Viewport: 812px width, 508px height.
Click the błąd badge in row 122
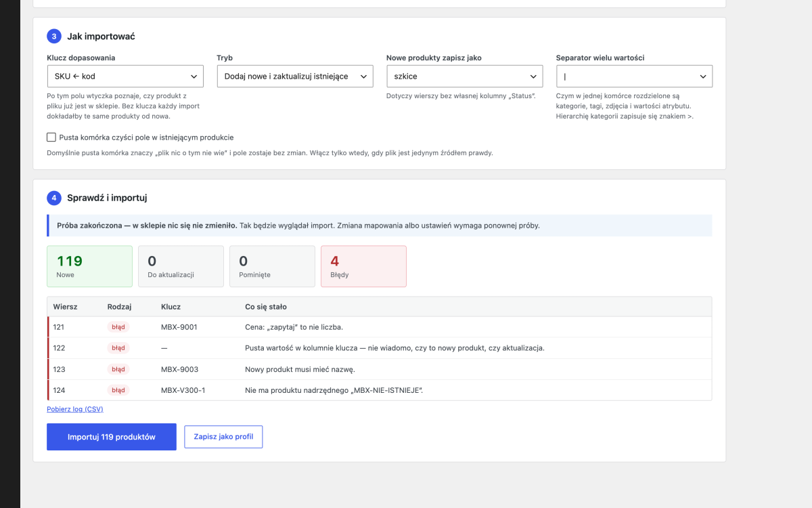click(118, 348)
